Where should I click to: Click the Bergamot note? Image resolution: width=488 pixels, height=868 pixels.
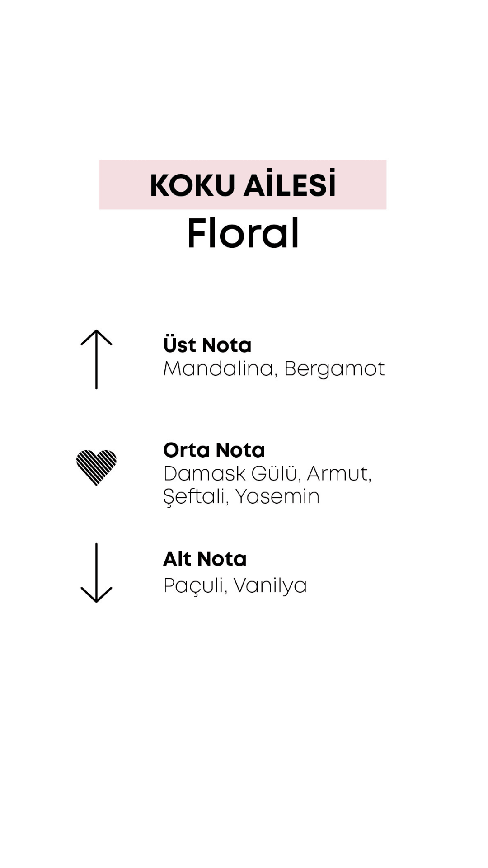coord(334,369)
